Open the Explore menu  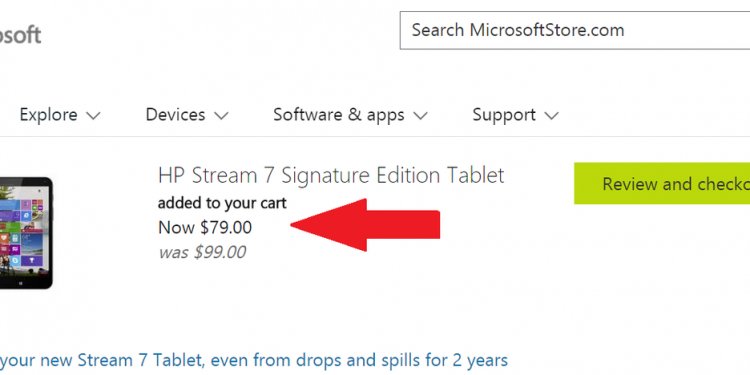point(48,115)
